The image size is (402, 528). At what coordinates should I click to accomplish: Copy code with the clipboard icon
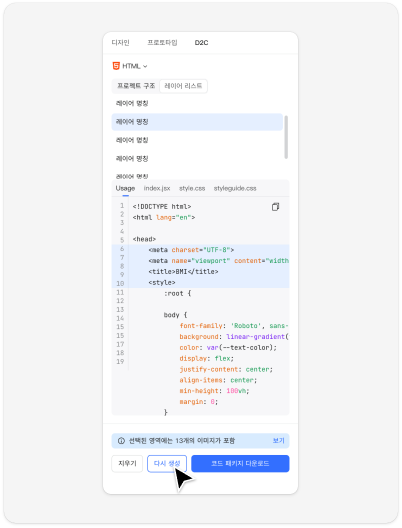tap(275, 207)
